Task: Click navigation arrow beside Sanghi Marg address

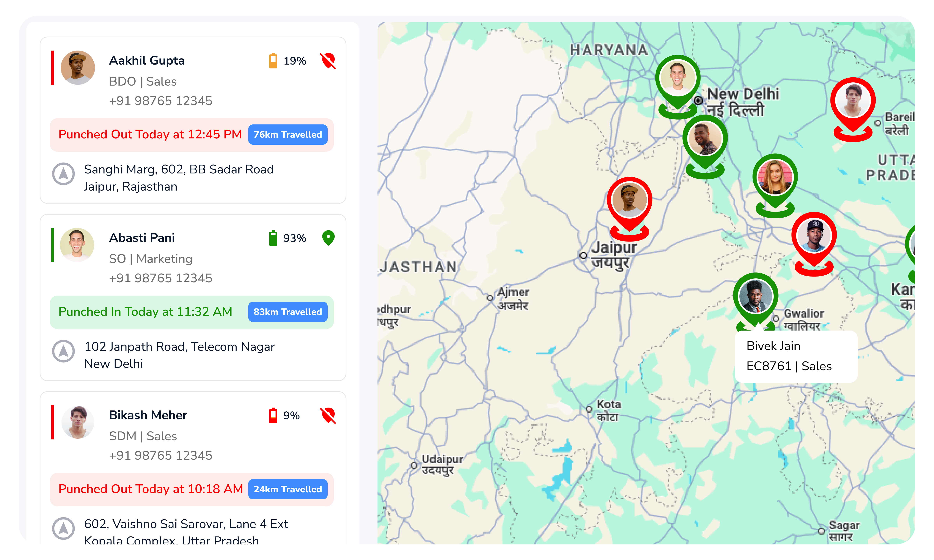Action: [63, 174]
